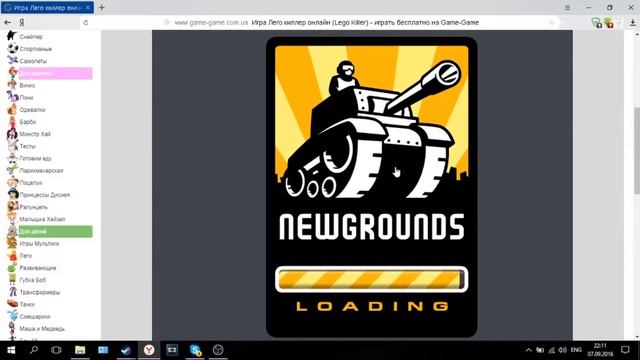
Task: Click the chef icon for Готовим еду
Action: pos(13,158)
